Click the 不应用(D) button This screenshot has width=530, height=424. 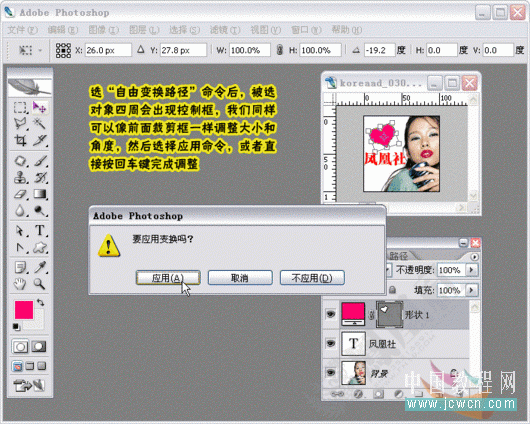click(x=312, y=278)
